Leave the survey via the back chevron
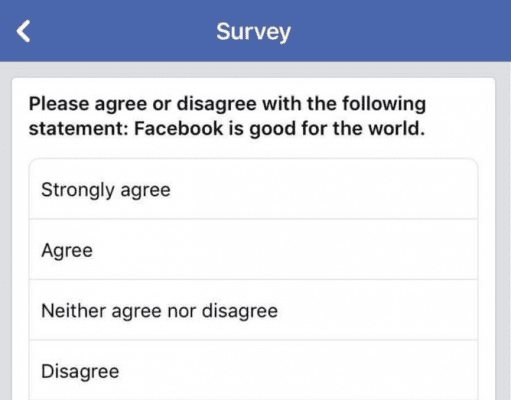Viewport: 511px width, 400px height. 23,31
